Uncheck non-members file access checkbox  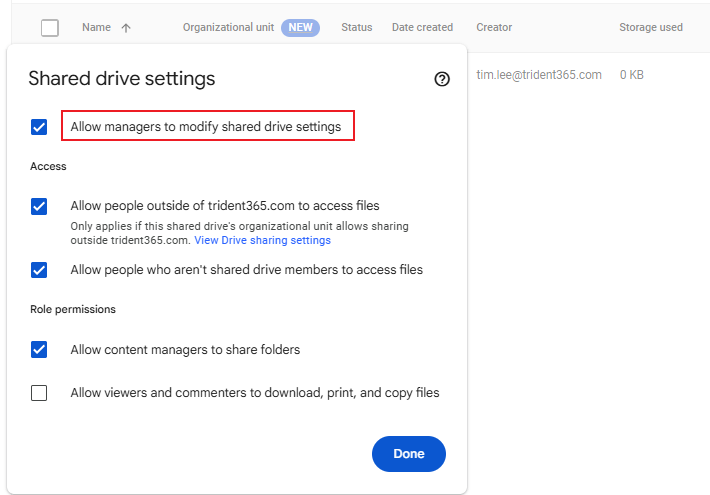coord(39,270)
